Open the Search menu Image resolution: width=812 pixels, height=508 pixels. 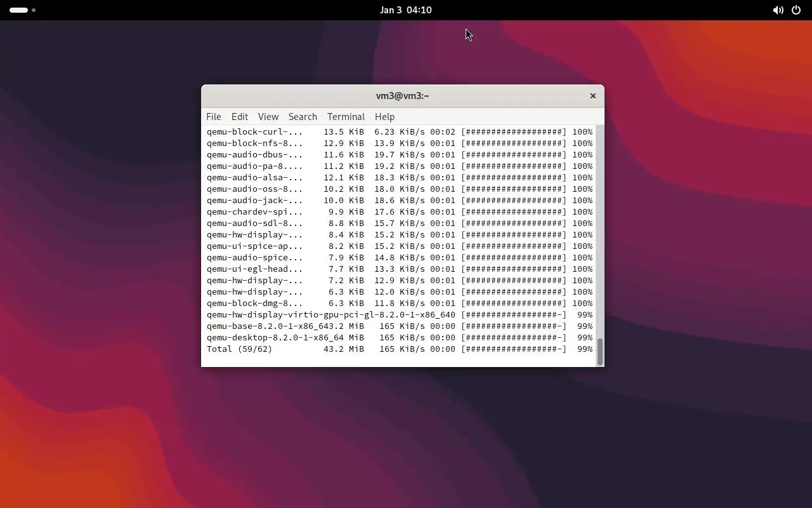[303, 117]
